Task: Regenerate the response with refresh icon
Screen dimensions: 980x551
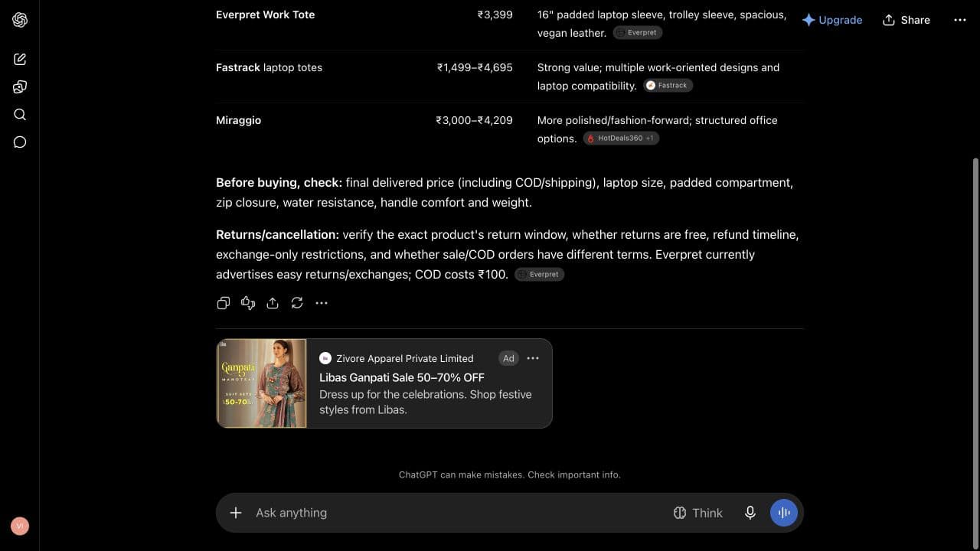Action: pos(297,303)
